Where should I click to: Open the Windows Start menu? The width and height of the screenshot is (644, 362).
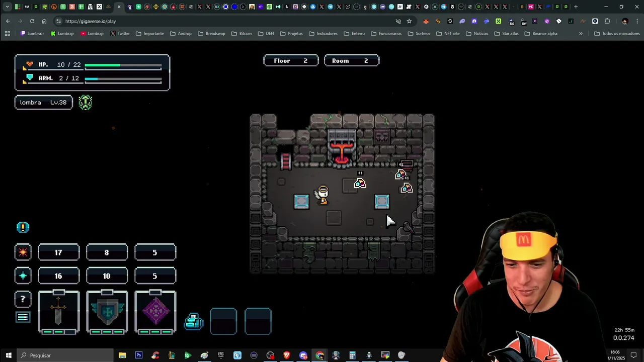click(9, 355)
